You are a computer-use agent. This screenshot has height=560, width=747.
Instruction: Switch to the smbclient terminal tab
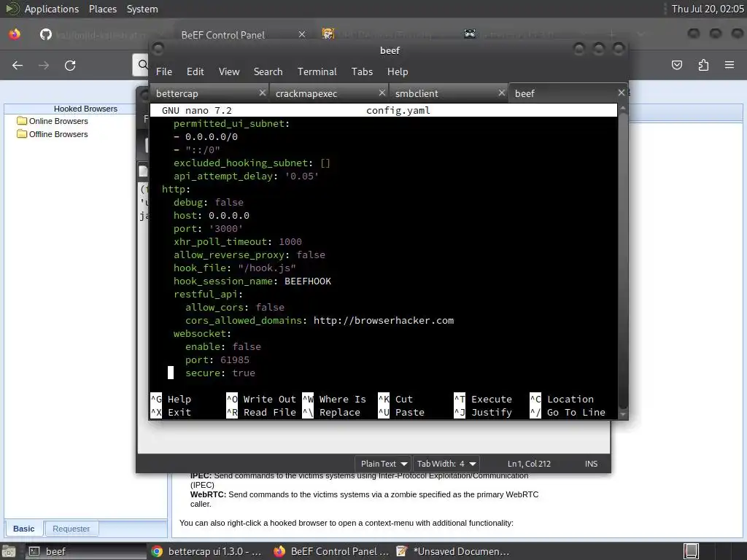[x=449, y=93]
